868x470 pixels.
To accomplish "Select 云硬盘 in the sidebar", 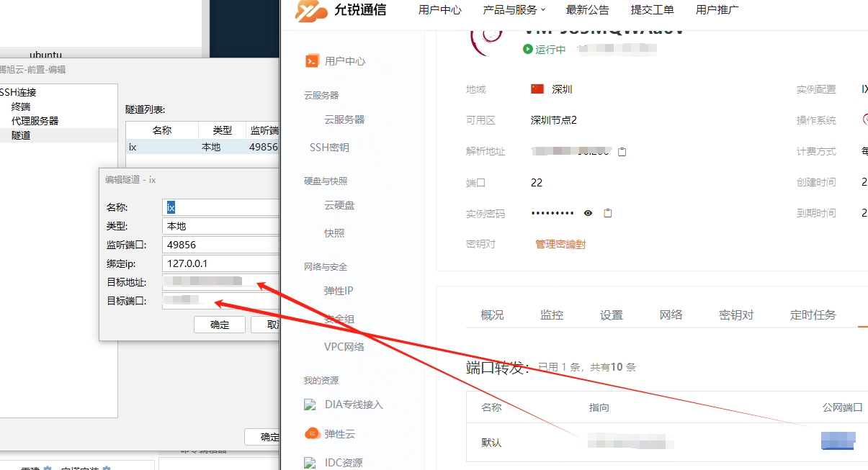I will [x=339, y=205].
